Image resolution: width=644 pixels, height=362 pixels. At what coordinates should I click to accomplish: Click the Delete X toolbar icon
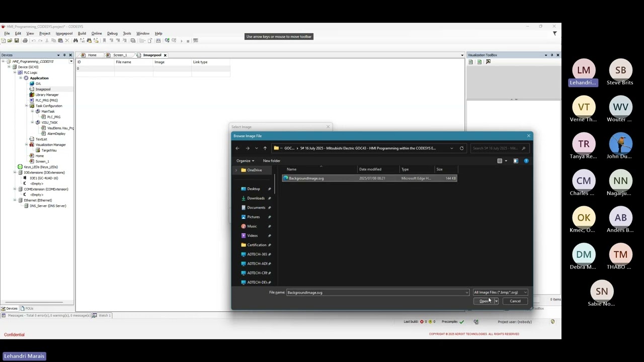pos(67,41)
